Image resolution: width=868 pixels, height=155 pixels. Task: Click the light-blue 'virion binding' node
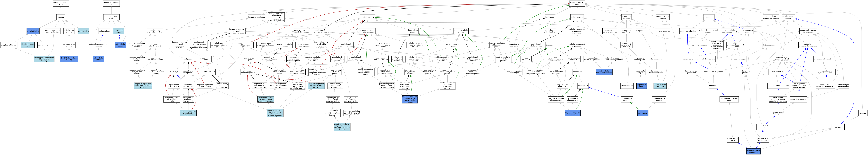pyautogui.click(x=83, y=31)
